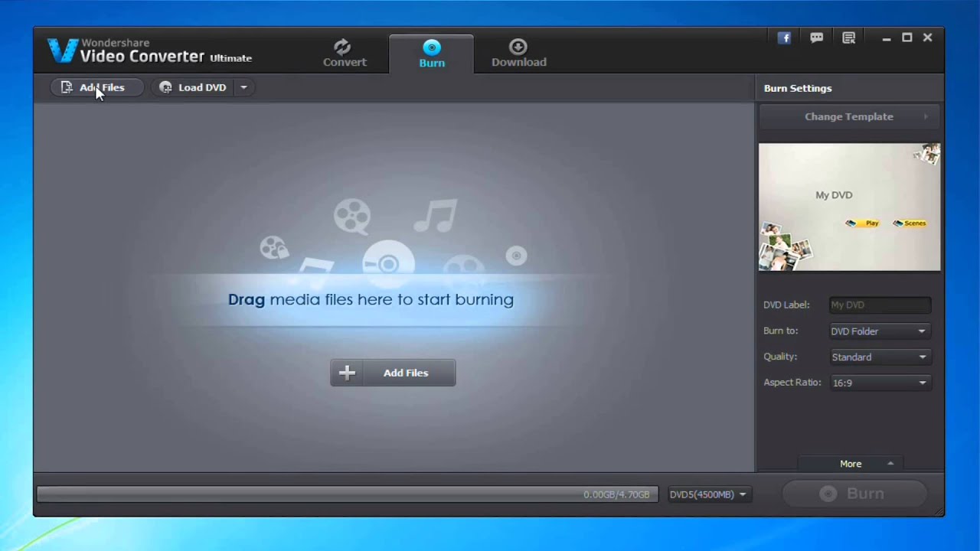Open the Convert tab
The height and width of the screenshot is (551, 980).
(345, 54)
